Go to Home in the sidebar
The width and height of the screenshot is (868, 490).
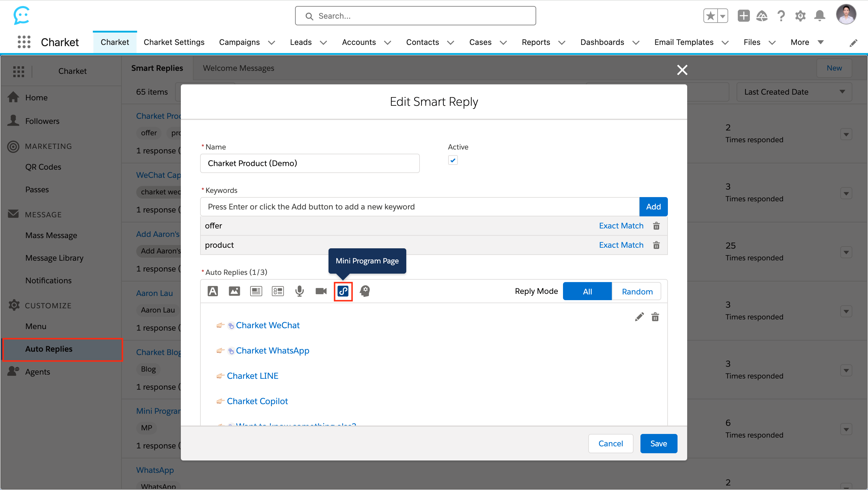pyautogui.click(x=36, y=97)
